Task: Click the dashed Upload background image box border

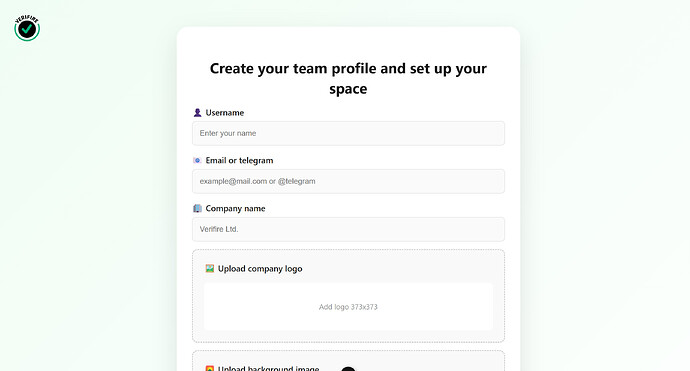Action: click(x=349, y=351)
